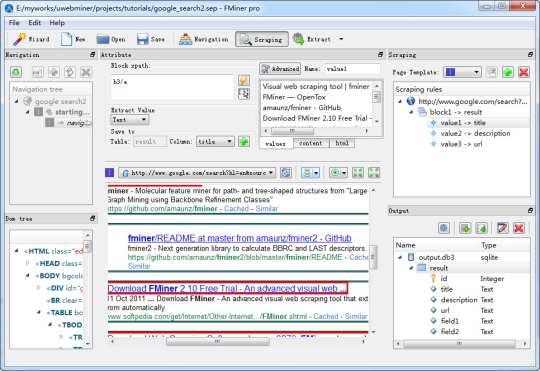The height and width of the screenshot is (371, 540).
Task: Open the Extract dropdown arrow
Action: point(341,39)
